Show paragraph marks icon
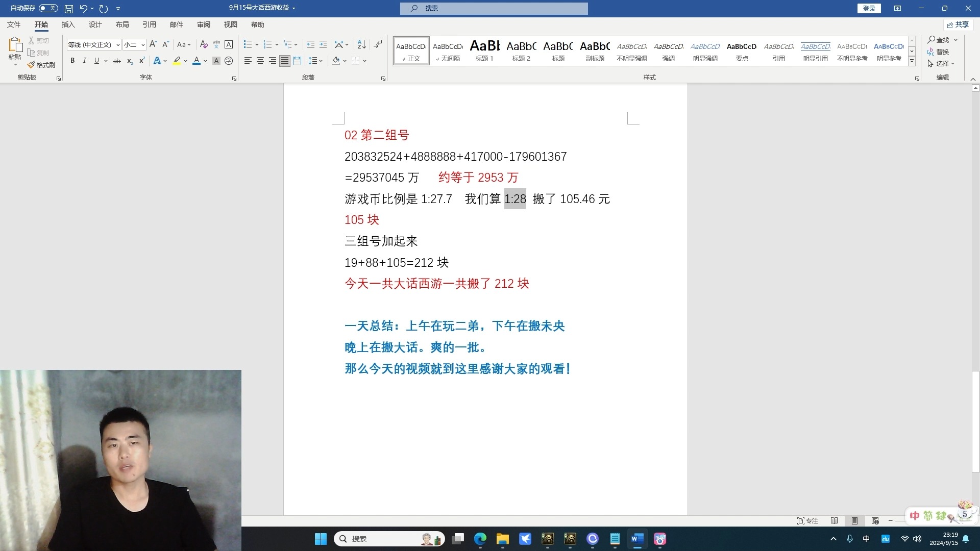Viewport: 980px width, 551px height. coord(378,44)
